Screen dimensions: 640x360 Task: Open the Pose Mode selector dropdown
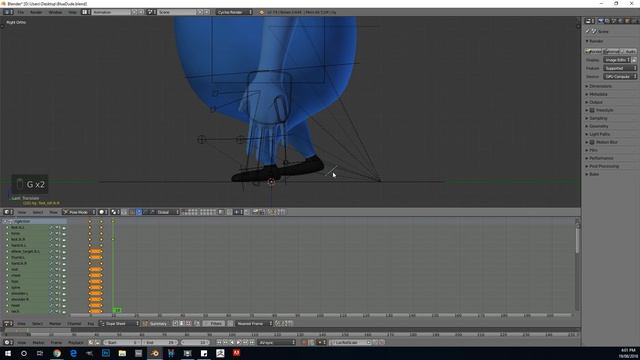pyautogui.click(x=79, y=212)
